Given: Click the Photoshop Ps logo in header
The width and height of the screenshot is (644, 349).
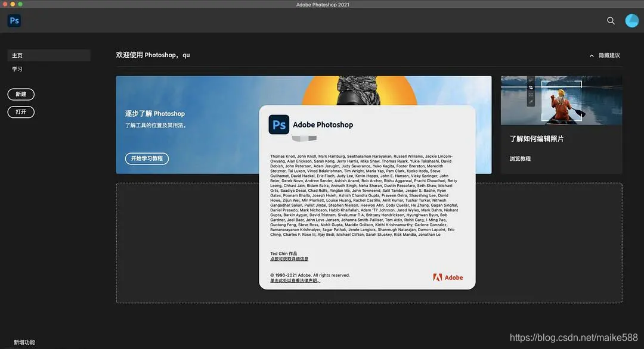Looking at the screenshot, I should (x=14, y=20).
